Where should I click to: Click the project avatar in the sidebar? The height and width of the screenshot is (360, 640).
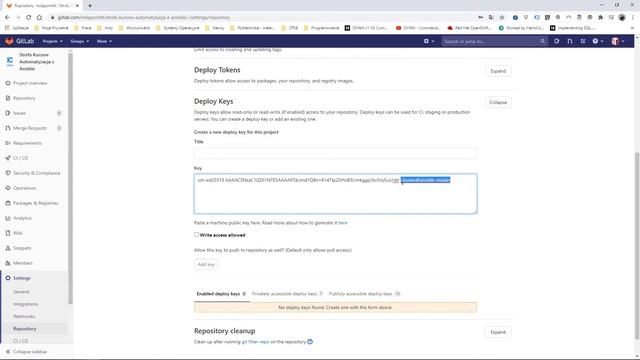(10, 61)
